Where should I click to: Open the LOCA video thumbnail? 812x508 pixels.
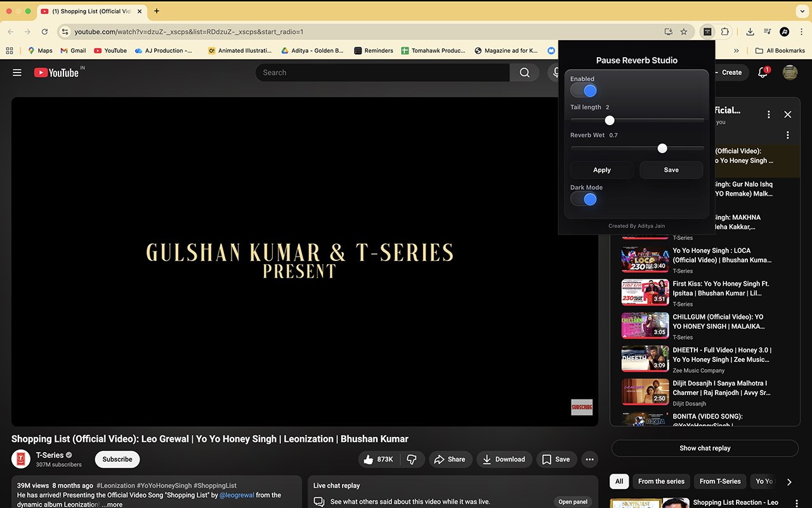[x=645, y=259]
